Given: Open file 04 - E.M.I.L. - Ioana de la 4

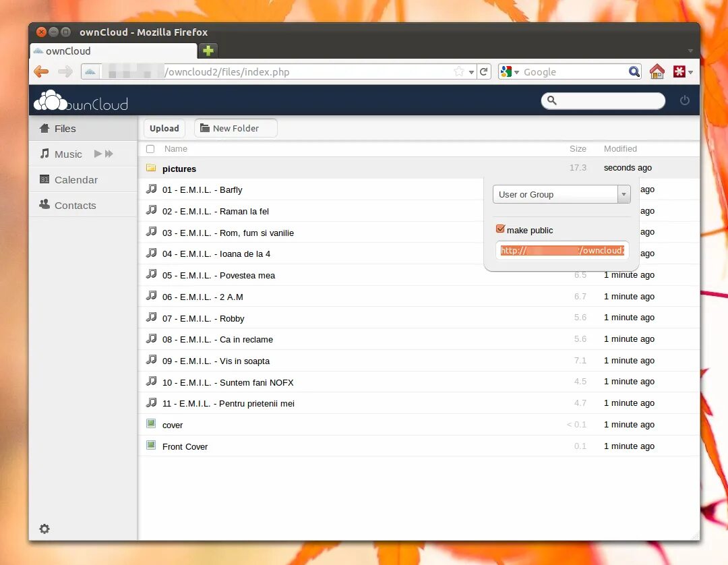Looking at the screenshot, I should pos(216,254).
